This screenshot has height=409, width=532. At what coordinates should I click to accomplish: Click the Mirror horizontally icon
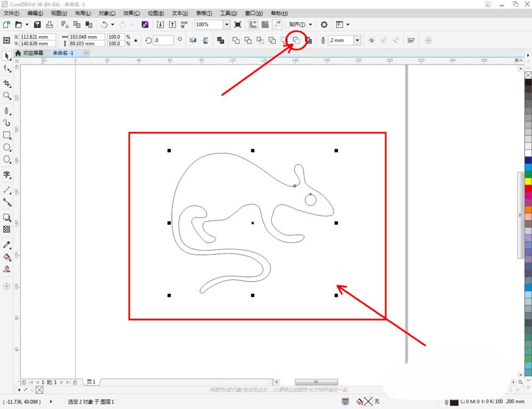[194, 40]
